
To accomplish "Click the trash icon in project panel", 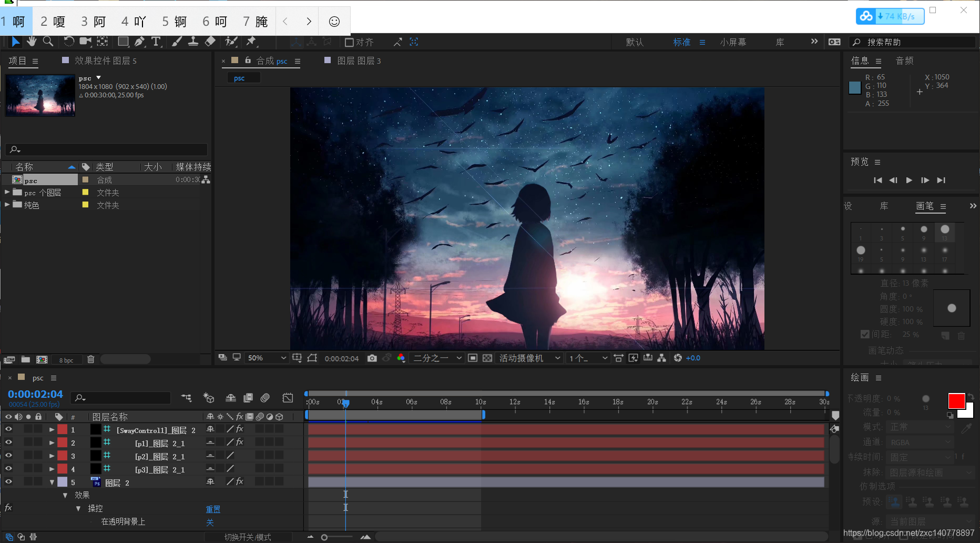I will (91, 359).
